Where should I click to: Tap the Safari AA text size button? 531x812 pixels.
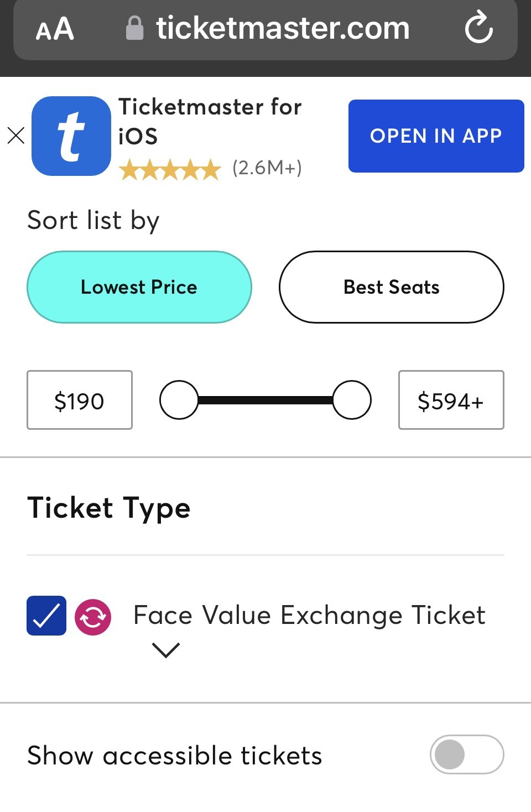coord(55,29)
